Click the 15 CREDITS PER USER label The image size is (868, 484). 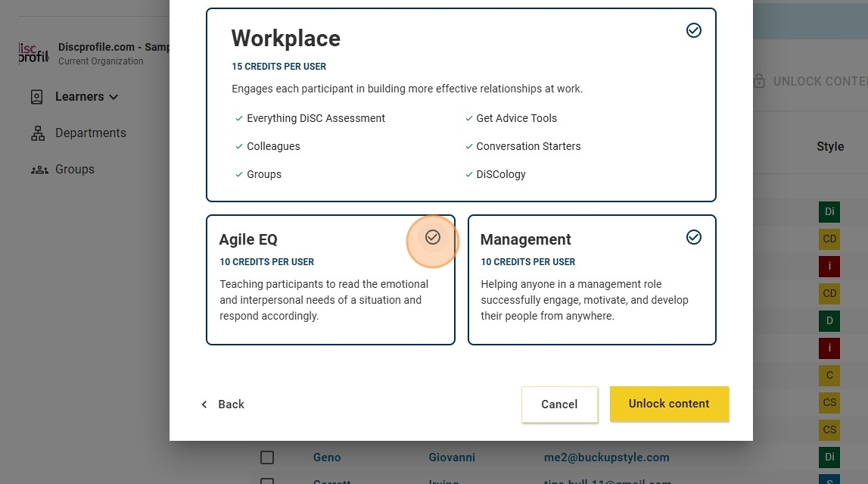(279, 67)
